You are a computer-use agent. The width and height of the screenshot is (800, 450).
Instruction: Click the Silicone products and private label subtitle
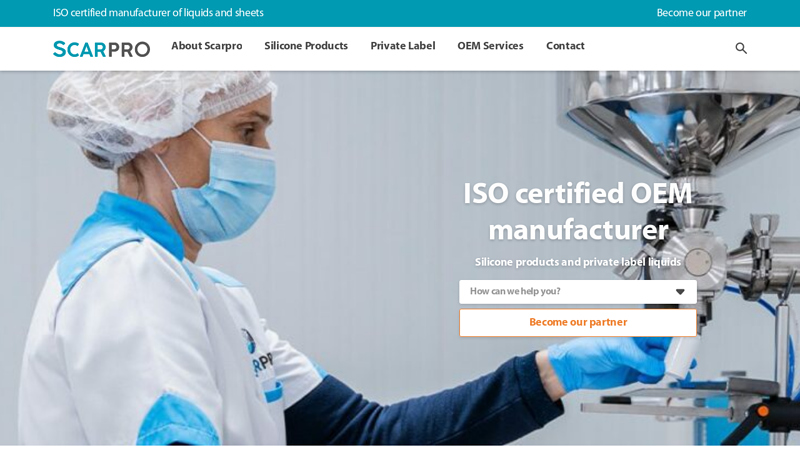tap(578, 262)
